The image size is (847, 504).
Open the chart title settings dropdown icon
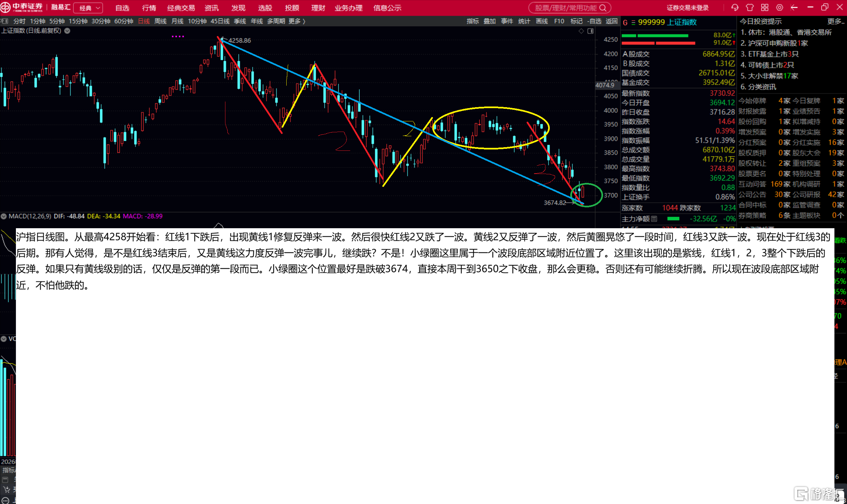[67, 31]
